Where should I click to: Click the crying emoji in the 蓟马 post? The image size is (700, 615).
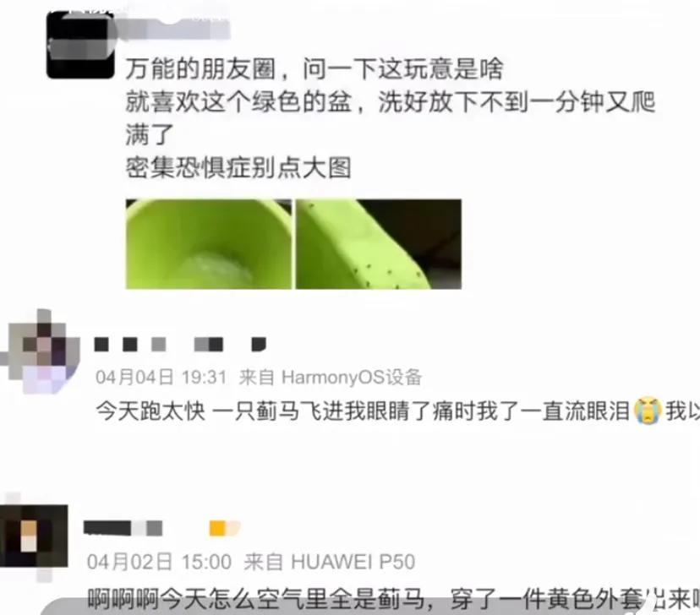(x=648, y=411)
